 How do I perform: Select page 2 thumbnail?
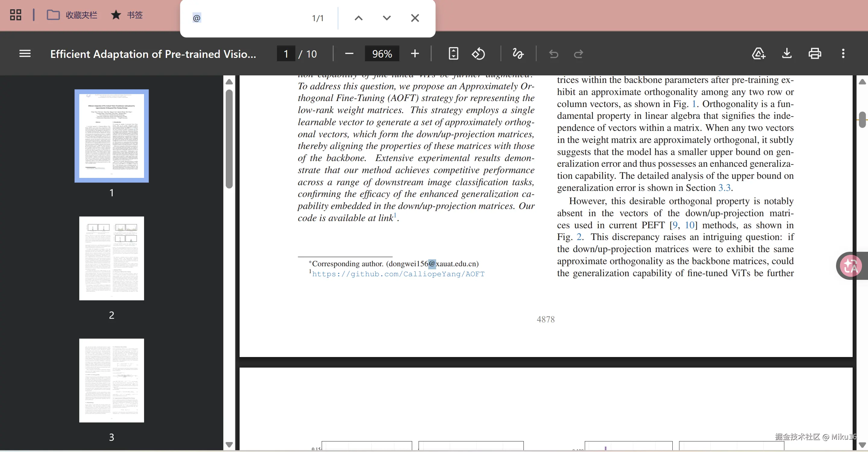point(112,258)
